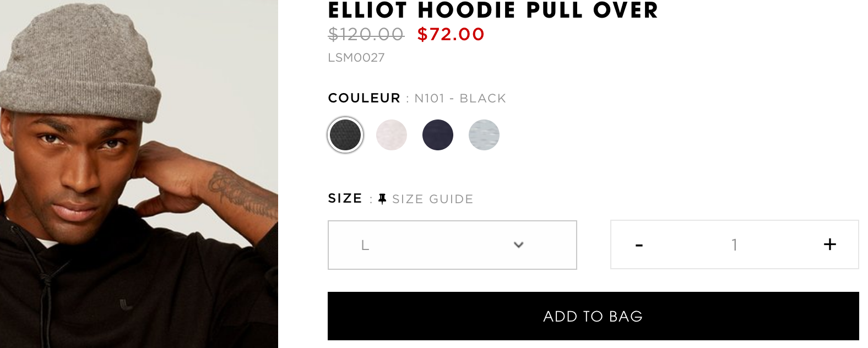The width and height of the screenshot is (868, 348).
Task: Click the LSM0027 product code
Action: [x=356, y=58]
